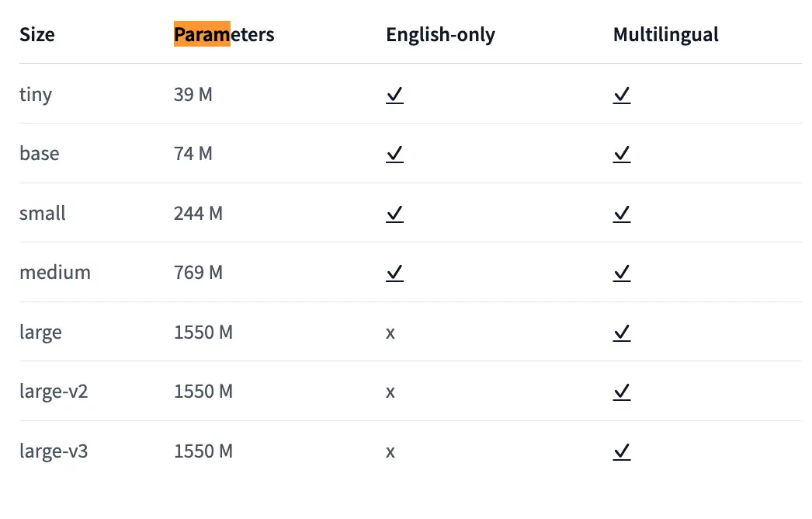Click the medium size cell
812x519 pixels.
click(x=55, y=273)
